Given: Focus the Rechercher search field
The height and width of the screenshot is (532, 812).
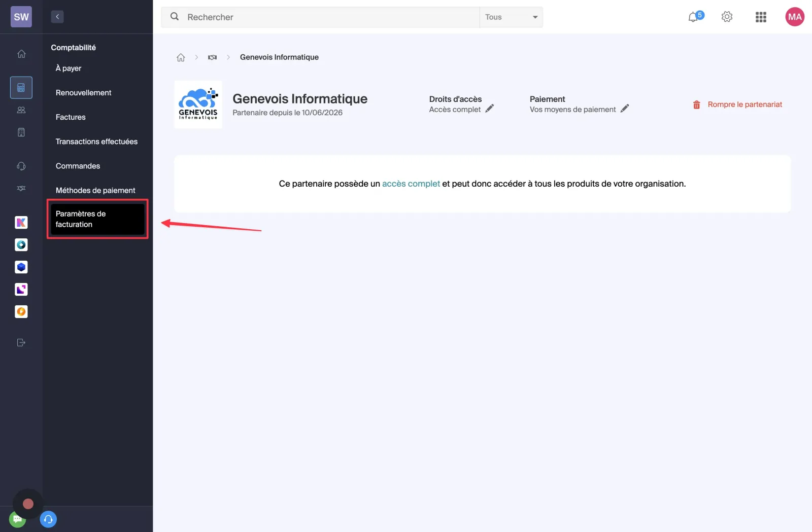Looking at the screenshot, I should (x=320, y=17).
